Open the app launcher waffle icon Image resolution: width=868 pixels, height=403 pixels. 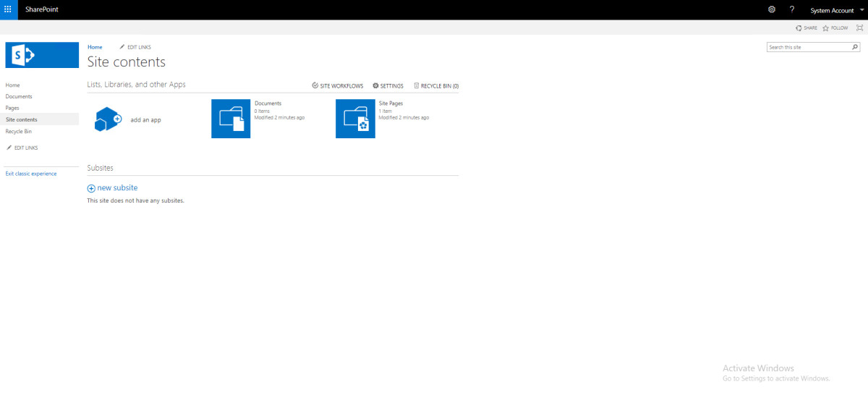pyautogui.click(x=9, y=9)
